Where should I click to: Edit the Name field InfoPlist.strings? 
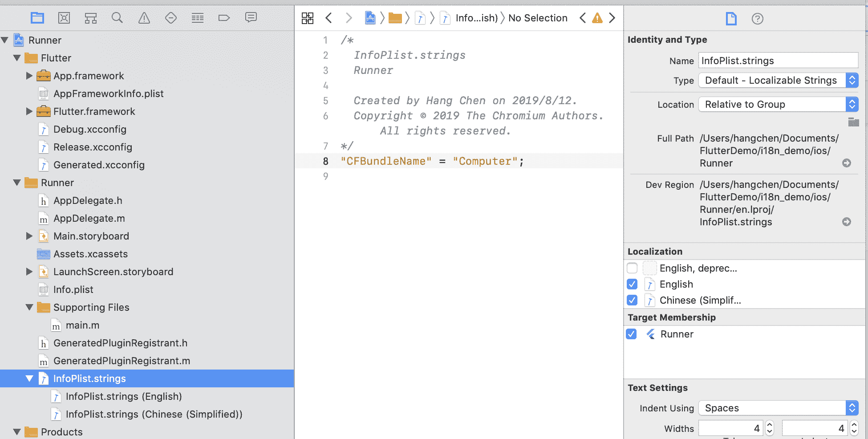779,61
